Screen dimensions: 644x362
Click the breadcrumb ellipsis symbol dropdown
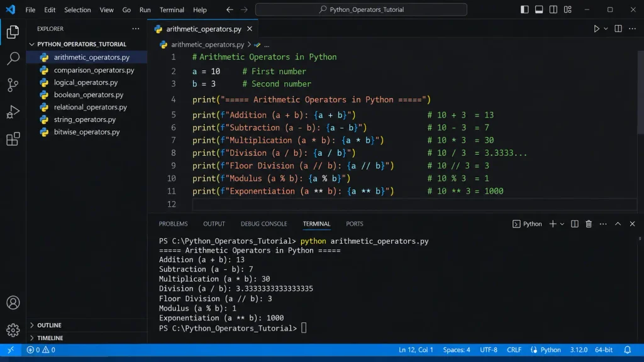pyautogui.click(x=267, y=45)
